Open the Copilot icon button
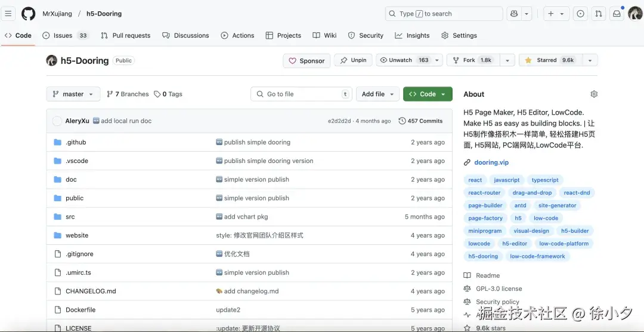 click(514, 14)
